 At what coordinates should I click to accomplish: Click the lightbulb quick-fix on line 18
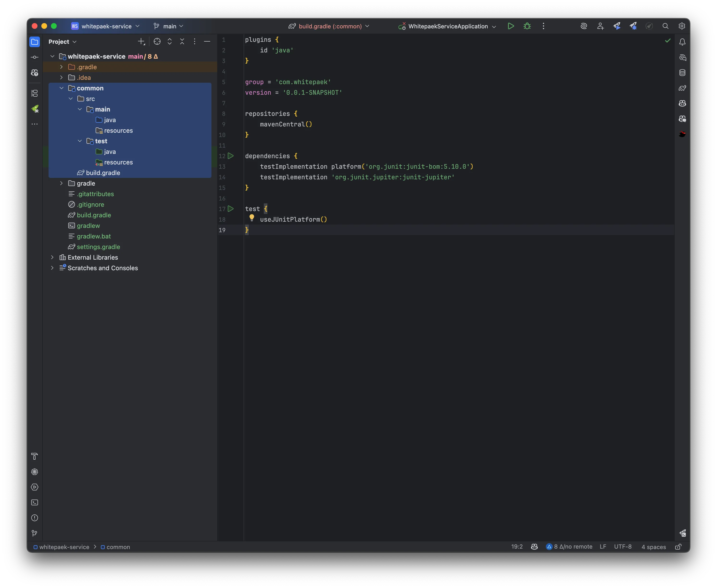(x=252, y=218)
